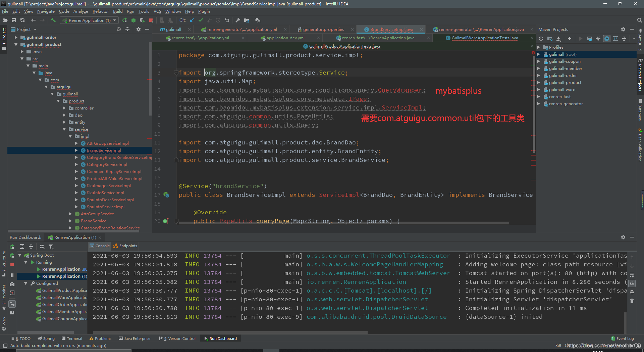Click the Run Dashboard red stop icon

coord(12,264)
